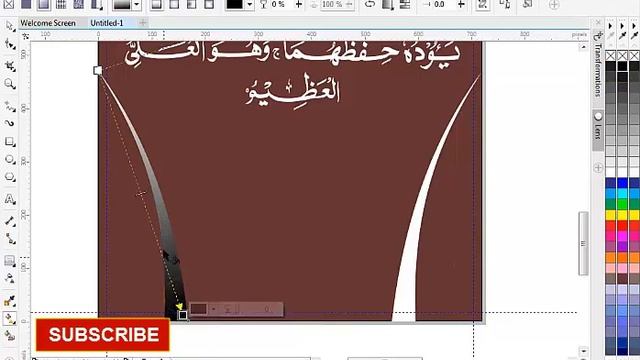Open the Transformations docker tab
640x360 pixels.
click(x=598, y=65)
